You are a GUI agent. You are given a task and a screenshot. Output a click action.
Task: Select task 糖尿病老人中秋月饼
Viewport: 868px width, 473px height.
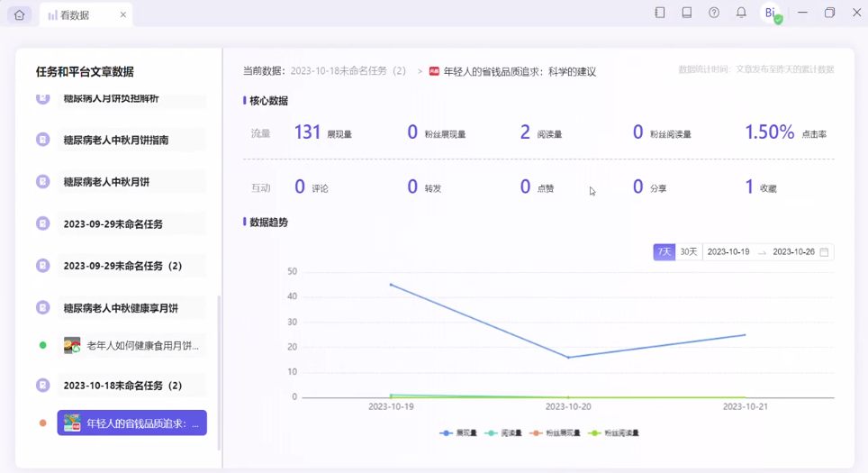pyautogui.click(x=131, y=182)
